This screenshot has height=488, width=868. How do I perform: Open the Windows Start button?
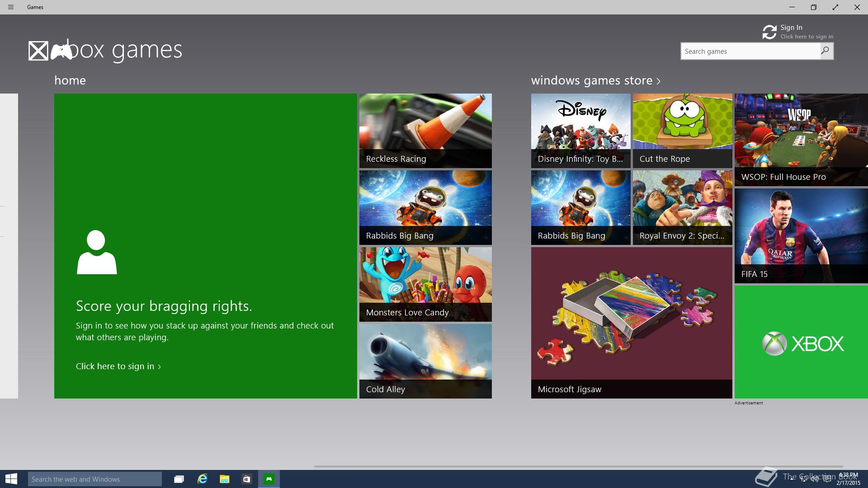pyautogui.click(x=11, y=479)
